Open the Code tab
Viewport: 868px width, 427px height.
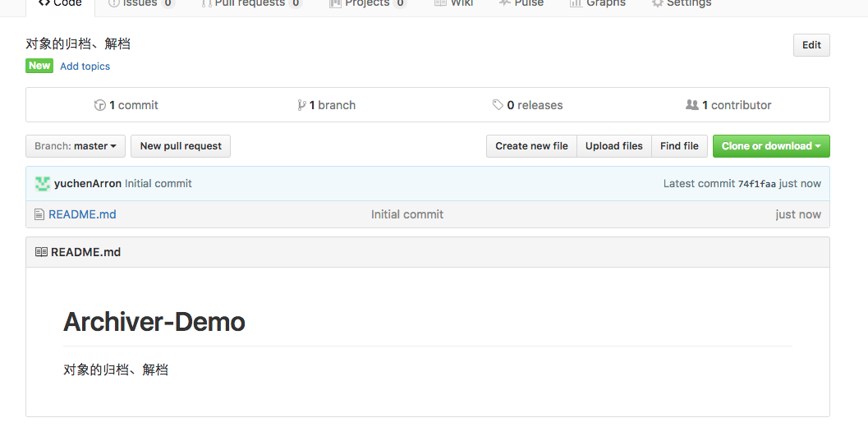(60, 4)
